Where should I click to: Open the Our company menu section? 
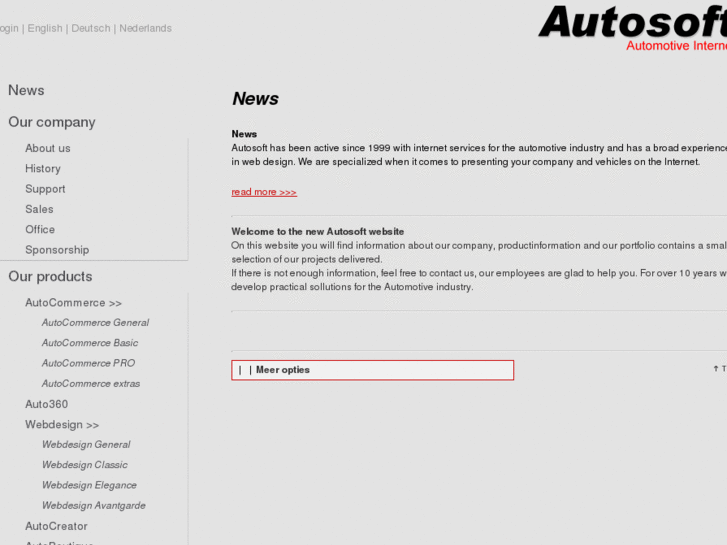(x=52, y=122)
